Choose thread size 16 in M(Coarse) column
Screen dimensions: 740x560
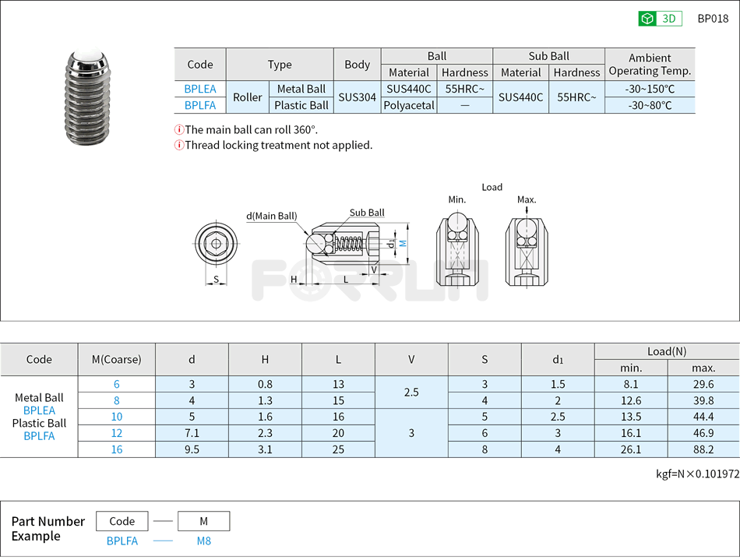(x=117, y=449)
